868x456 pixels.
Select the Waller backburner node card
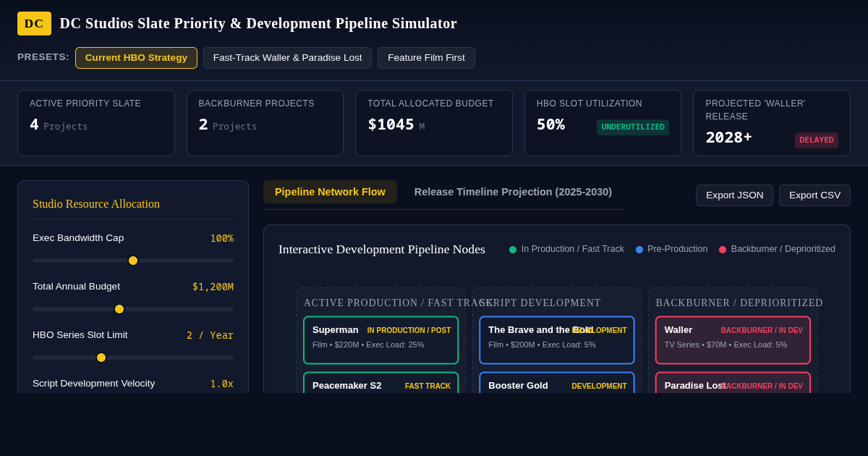coord(733,340)
